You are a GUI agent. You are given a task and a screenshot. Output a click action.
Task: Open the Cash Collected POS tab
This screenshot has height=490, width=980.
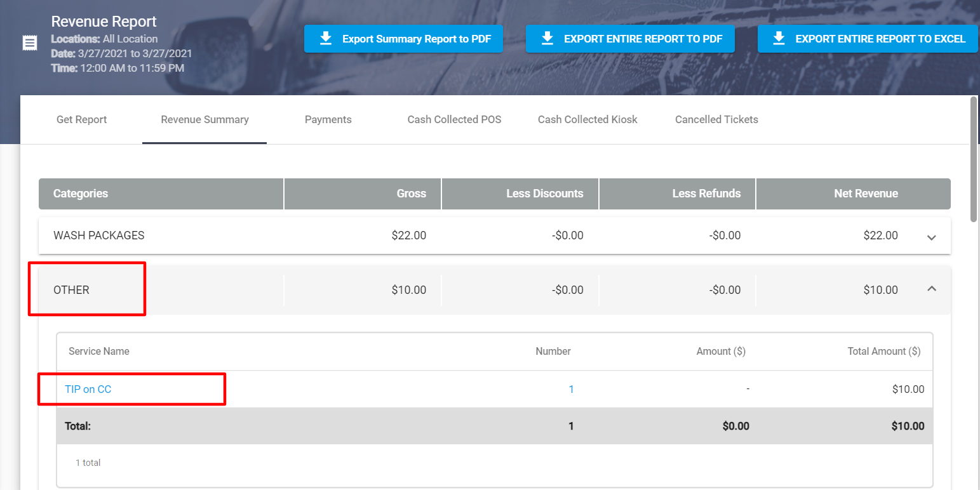click(454, 119)
